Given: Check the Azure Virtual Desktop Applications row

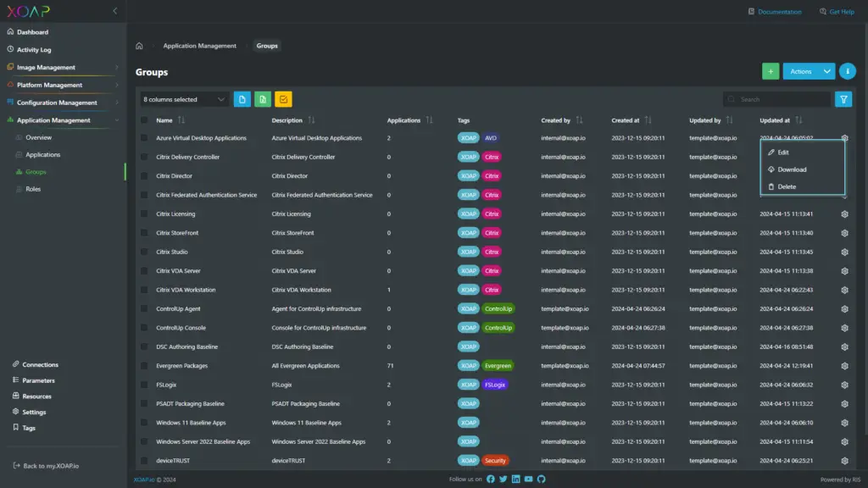Looking at the screenshot, I should [x=144, y=138].
